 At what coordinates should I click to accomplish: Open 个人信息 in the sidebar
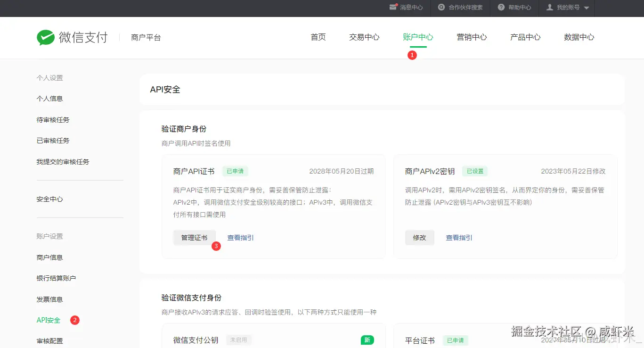[x=49, y=99]
